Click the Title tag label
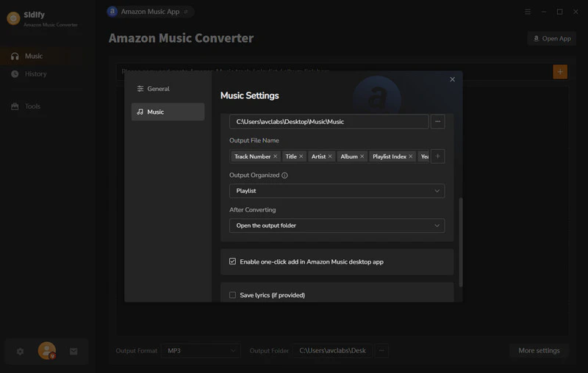 coord(291,156)
